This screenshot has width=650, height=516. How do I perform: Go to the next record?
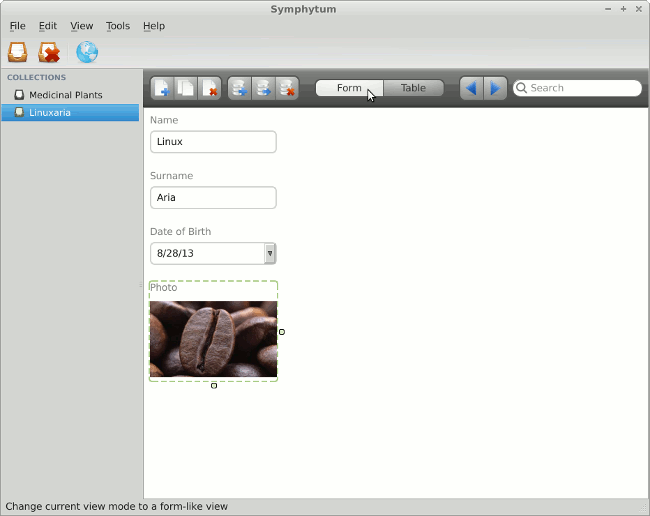pyautogui.click(x=495, y=88)
